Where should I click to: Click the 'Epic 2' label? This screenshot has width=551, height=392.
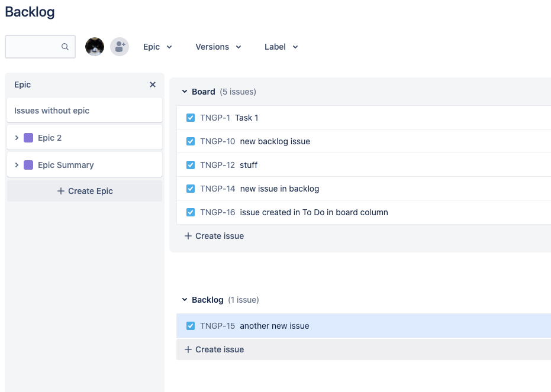50,138
